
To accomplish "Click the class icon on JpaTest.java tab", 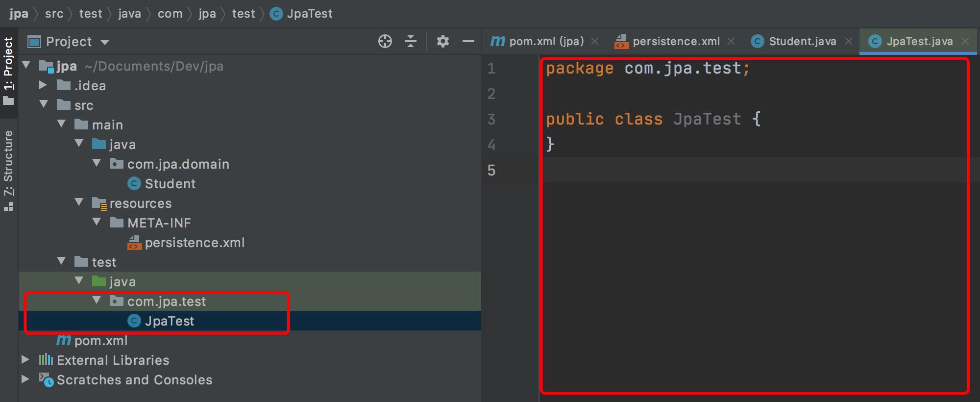I will pos(875,41).
